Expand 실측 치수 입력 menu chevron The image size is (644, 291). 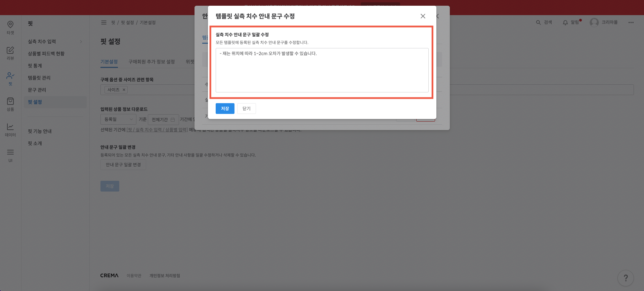81,42
